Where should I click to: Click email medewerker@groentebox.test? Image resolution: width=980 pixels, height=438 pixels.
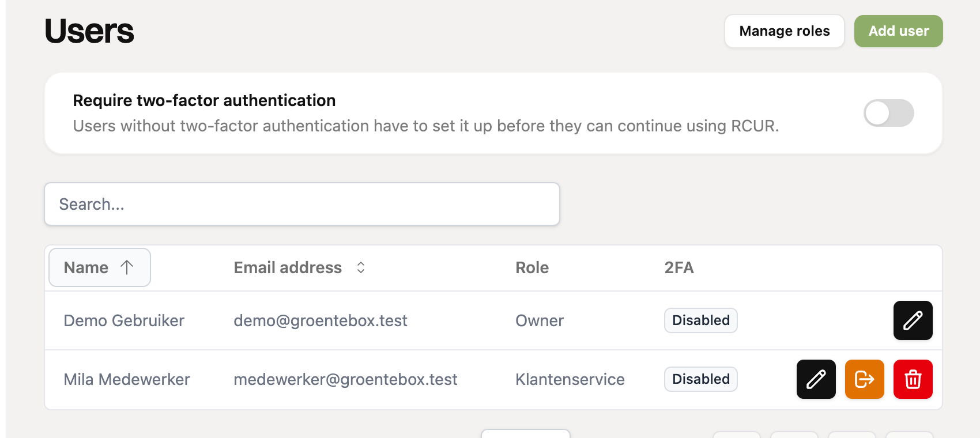point(345,379)
